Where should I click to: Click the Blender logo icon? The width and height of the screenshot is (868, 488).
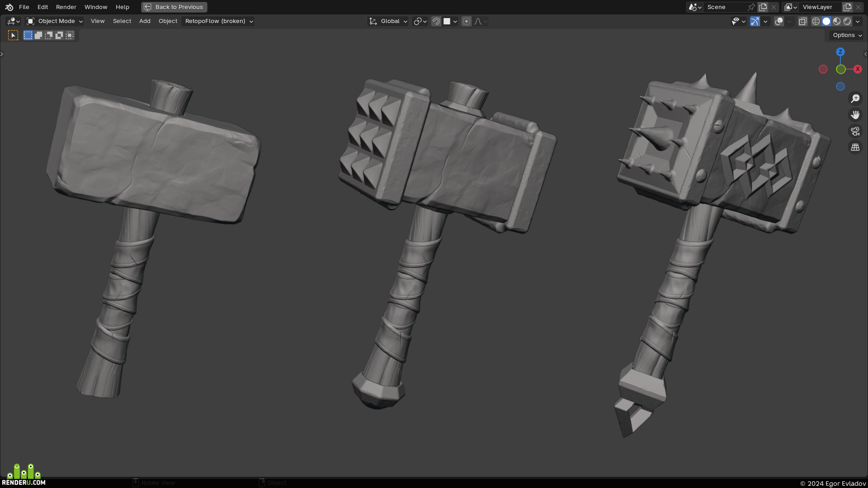click(x=9, y=7)
